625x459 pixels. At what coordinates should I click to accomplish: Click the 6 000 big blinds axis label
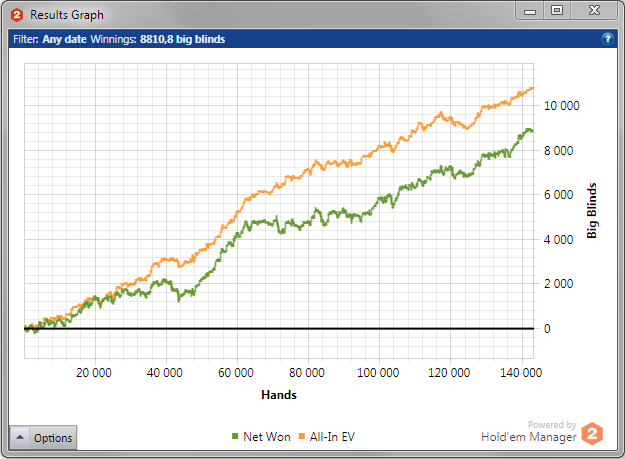pos(558,195)
